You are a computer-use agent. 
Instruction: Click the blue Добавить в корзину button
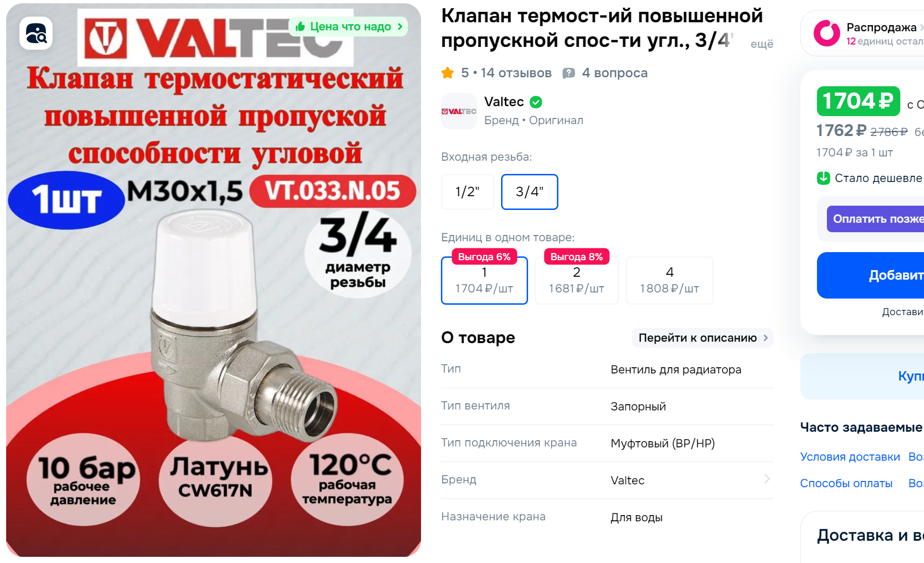point(870,275)
